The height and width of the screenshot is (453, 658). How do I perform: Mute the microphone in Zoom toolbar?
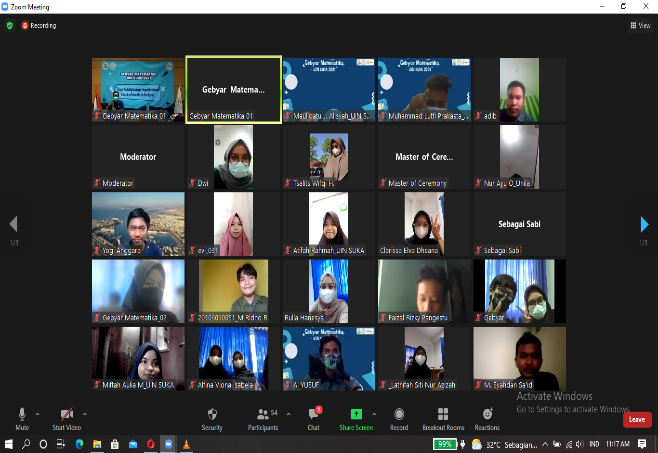(22, 419)
